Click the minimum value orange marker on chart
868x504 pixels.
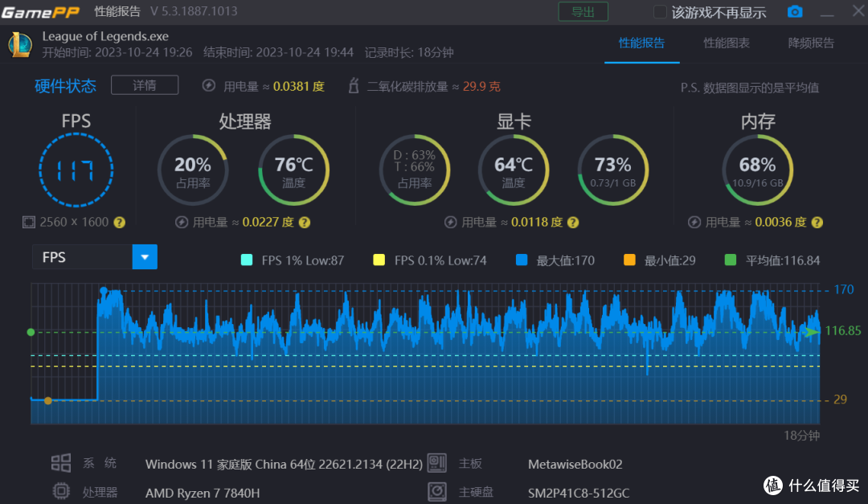(48, 400)
